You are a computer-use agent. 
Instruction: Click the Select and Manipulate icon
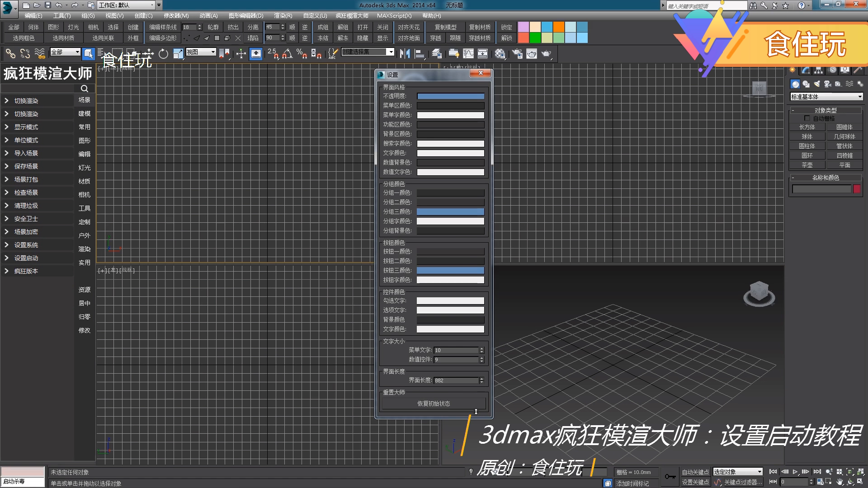pyautogui.click(x=241, y=54)
